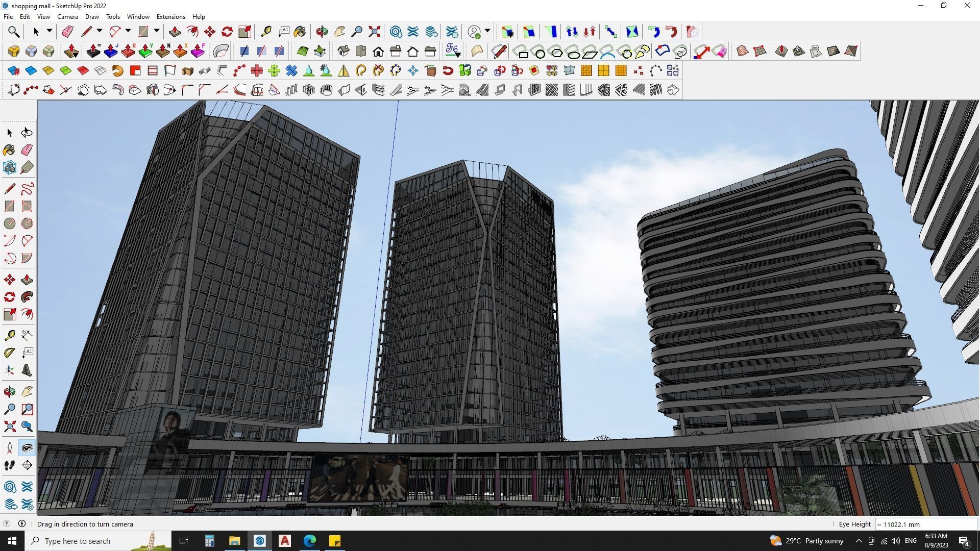Image resolution: width=980 pixels, height=551 pixels.
Task: Toggle the Look Around eye tool
Action: [27, 448]
